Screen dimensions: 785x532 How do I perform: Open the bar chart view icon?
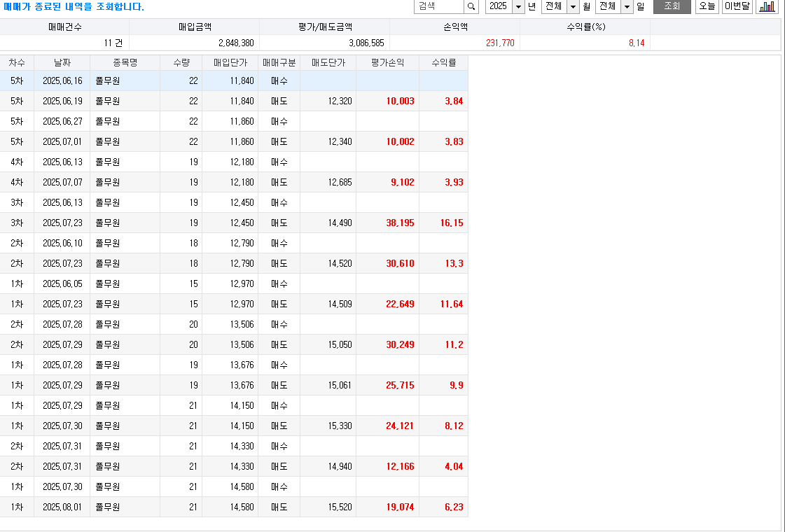pos(767,6)
